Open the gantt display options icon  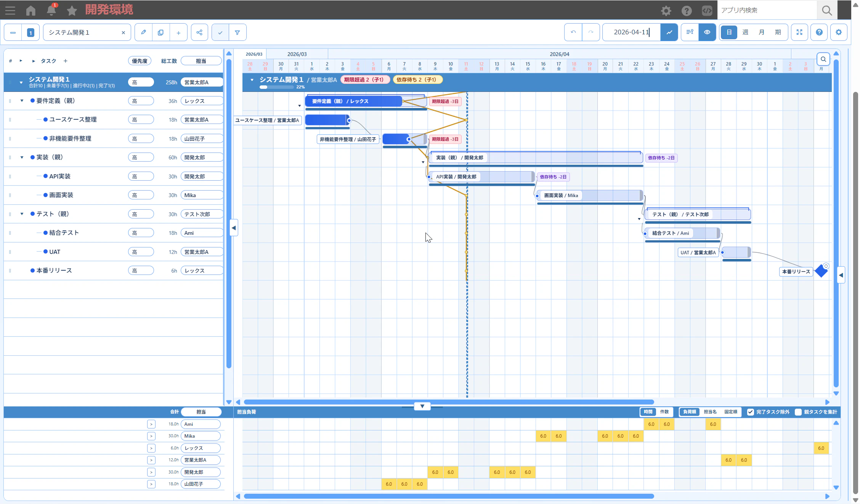click(690, 32)
